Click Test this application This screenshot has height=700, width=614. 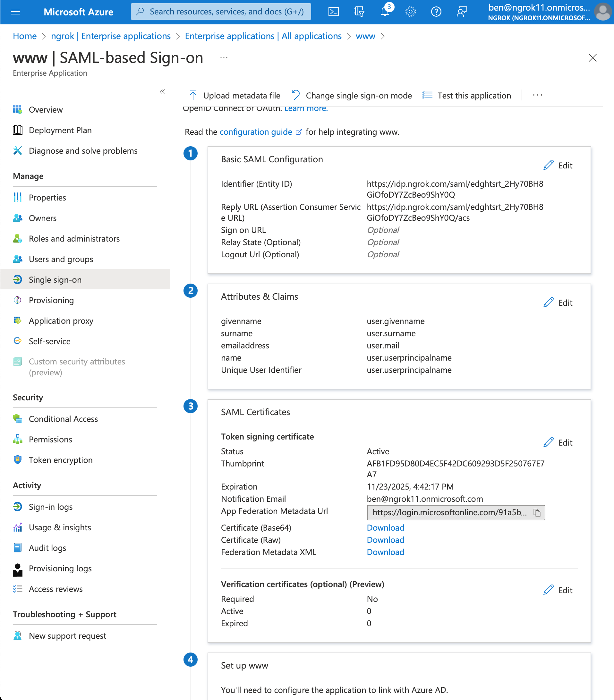click(466, 96)
